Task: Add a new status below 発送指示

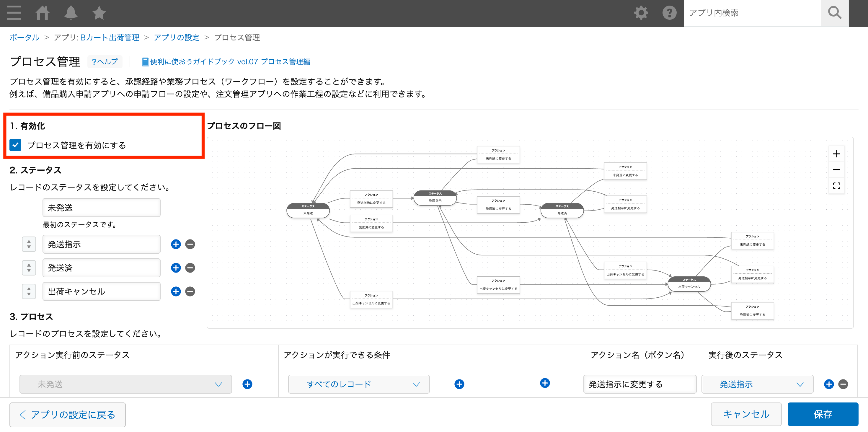Action: [176, 244]
